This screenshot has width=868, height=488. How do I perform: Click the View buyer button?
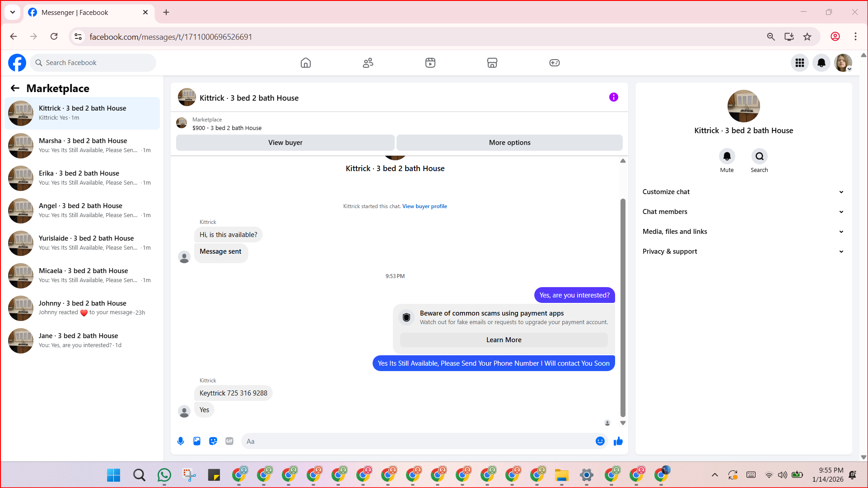(285, 143)
